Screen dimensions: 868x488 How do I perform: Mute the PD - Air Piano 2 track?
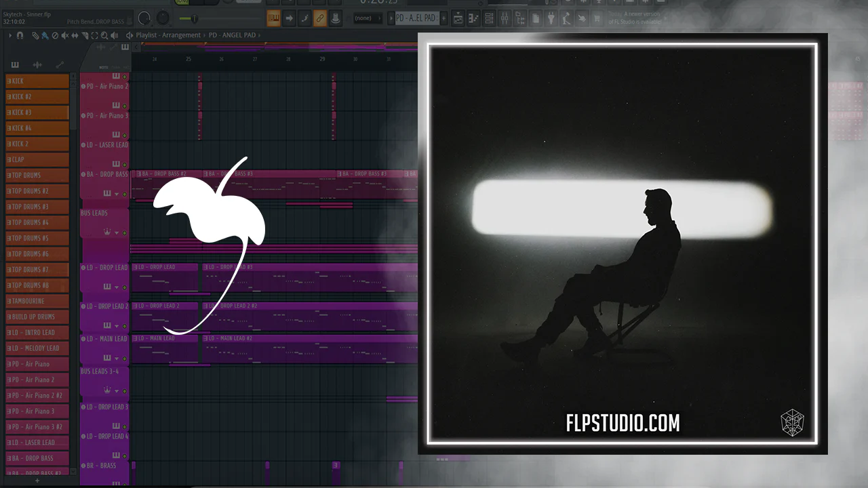tap(125, 106)
